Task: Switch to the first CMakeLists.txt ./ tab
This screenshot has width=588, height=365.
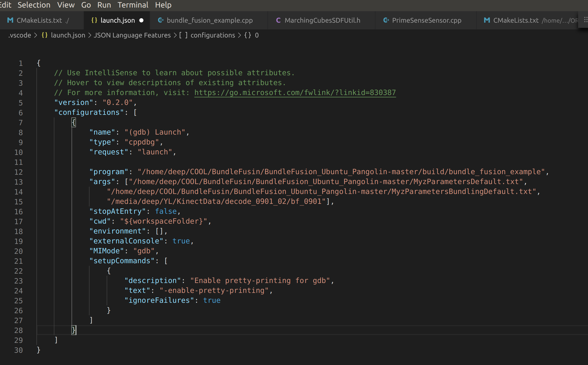Action: (x=42, y=20)
